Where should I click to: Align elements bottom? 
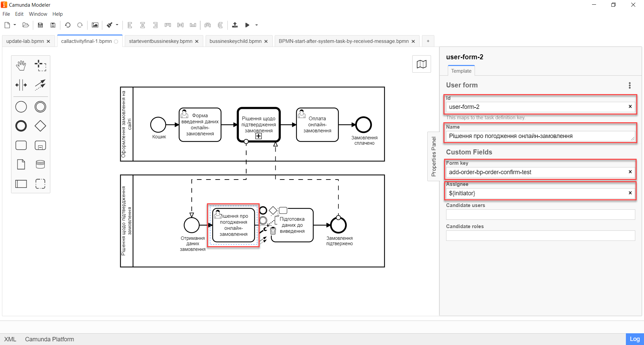click(x=193, y=25)
